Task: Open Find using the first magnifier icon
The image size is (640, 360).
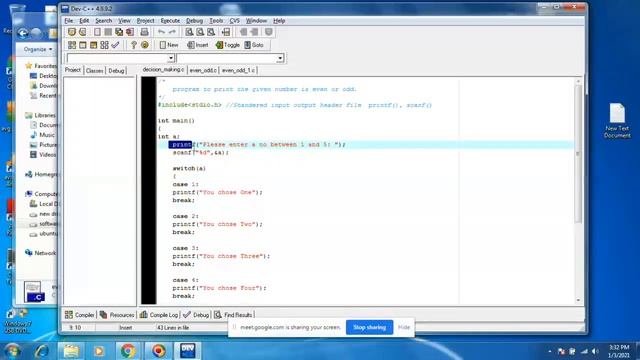Action: pyautogui.click(x=189, y=32)
